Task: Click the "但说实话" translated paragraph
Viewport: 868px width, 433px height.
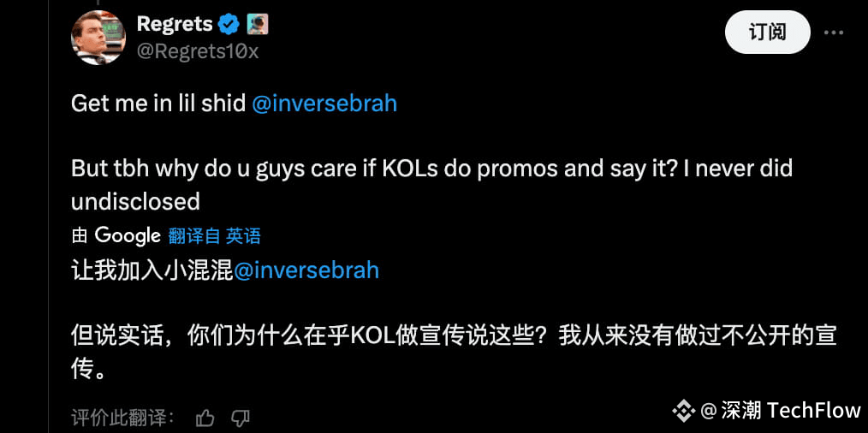Action: coord(454,353)
